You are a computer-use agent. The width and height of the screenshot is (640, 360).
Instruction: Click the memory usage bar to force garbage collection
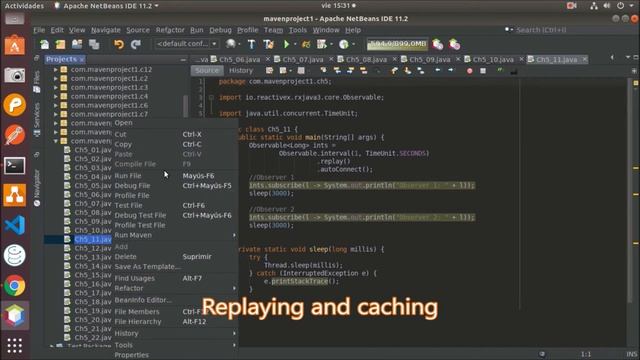click(x=397, y=44)
